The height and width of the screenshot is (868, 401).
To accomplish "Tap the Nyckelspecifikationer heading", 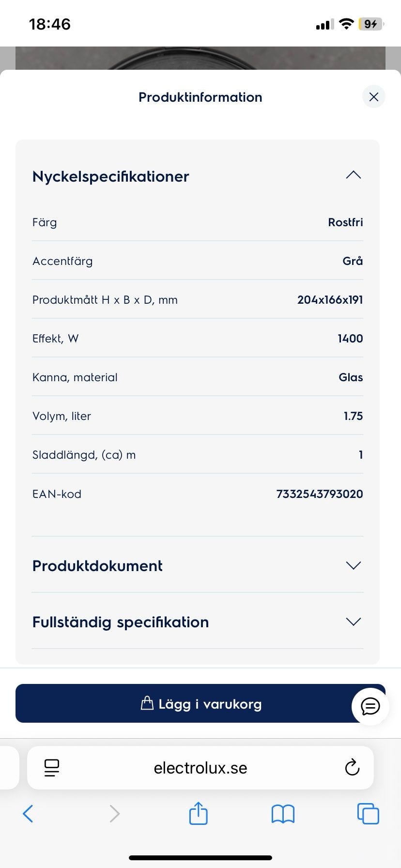I will 110,176.
